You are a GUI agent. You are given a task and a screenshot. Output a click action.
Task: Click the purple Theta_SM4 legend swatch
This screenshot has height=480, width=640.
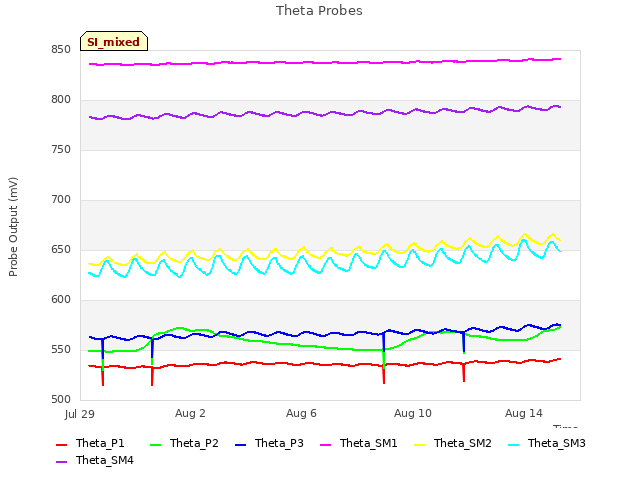click(61, 461)
